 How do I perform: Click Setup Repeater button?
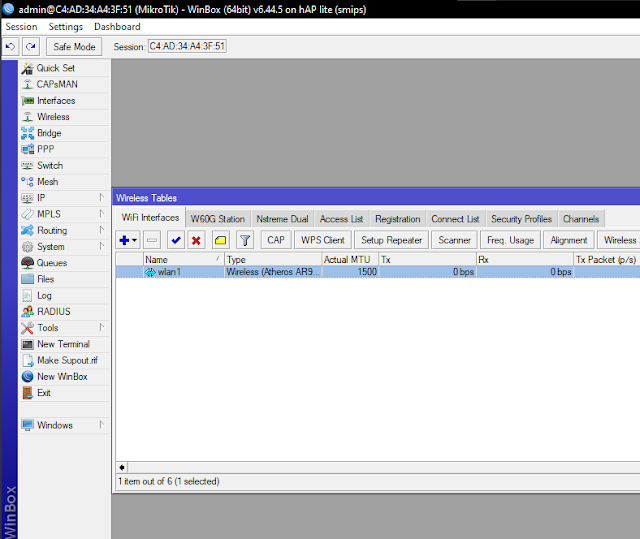(x=392, y=240)
